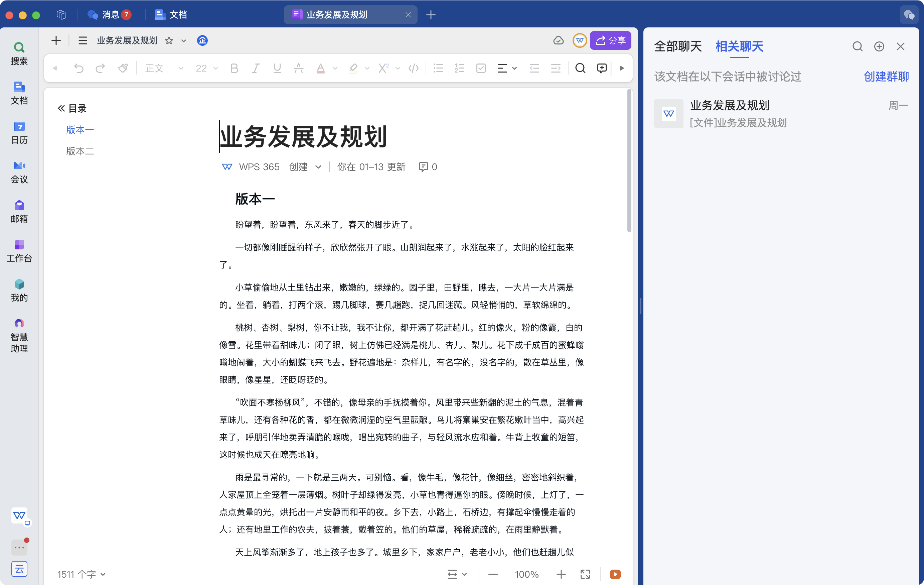Open the 日历 calendar sidebar icon

19,132
